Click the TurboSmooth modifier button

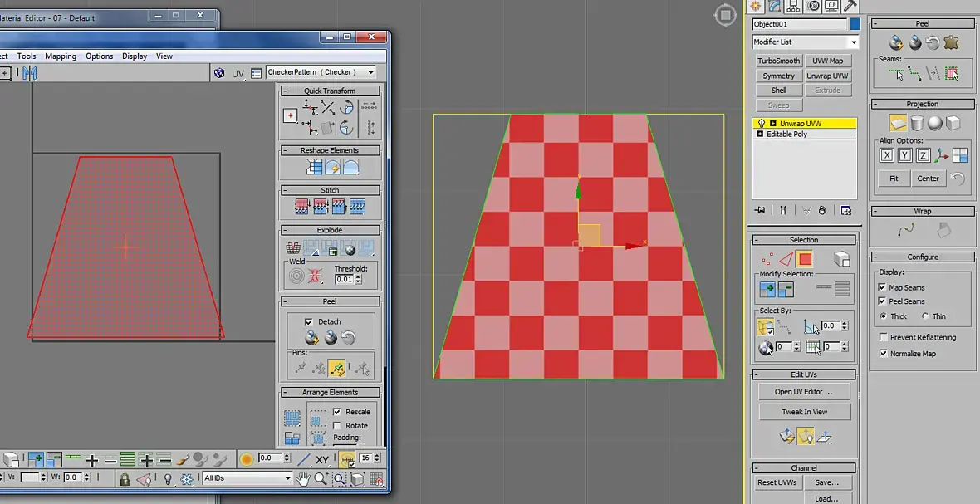click(778, 61)
